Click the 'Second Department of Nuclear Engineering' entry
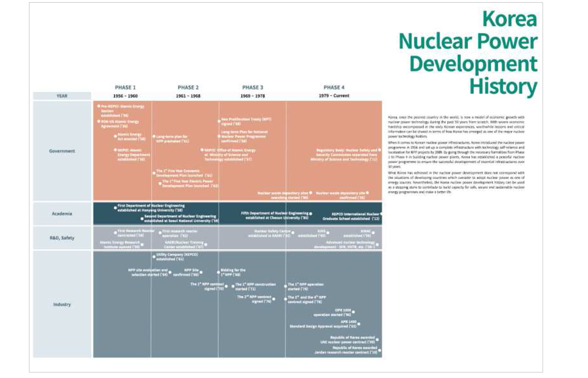Viewport: 588px width, 378px height. coord(180,218)
